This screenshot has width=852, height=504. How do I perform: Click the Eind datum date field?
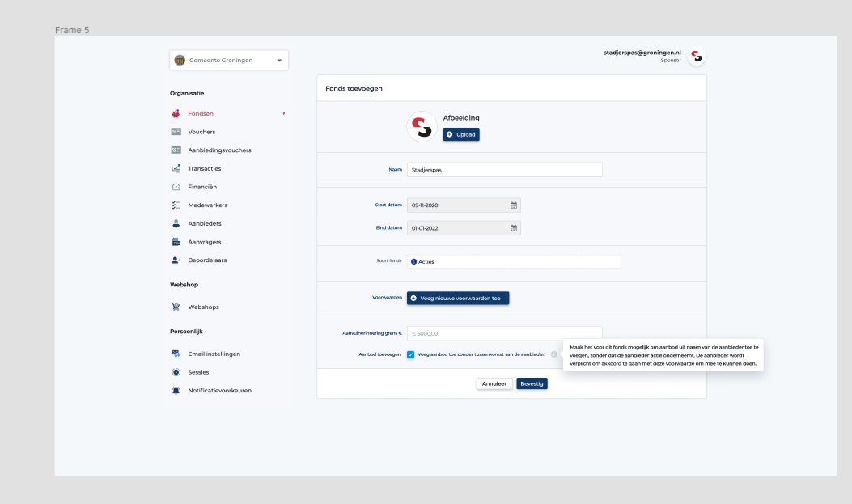(x=464, y=228)
